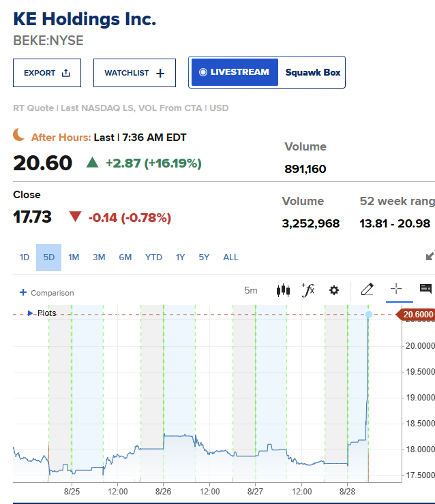Add a Comparison symbol

[x=47, y=293]
